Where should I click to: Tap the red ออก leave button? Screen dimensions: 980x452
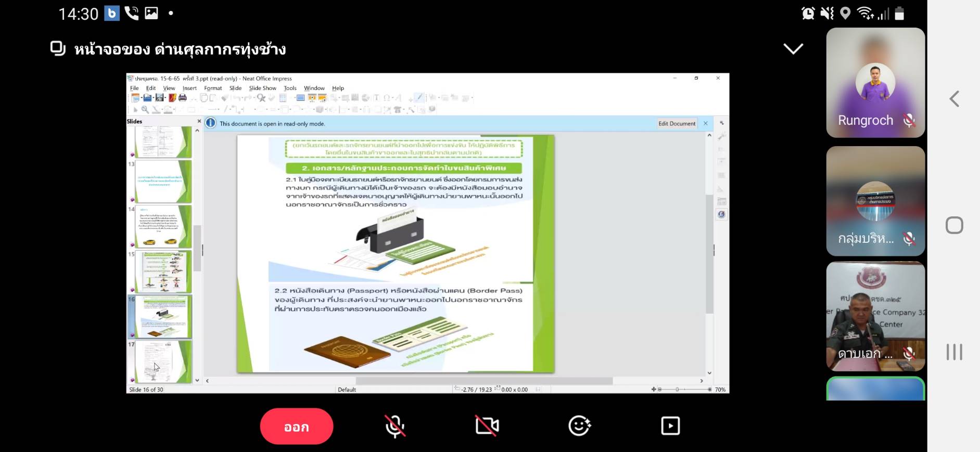point(296,427)
